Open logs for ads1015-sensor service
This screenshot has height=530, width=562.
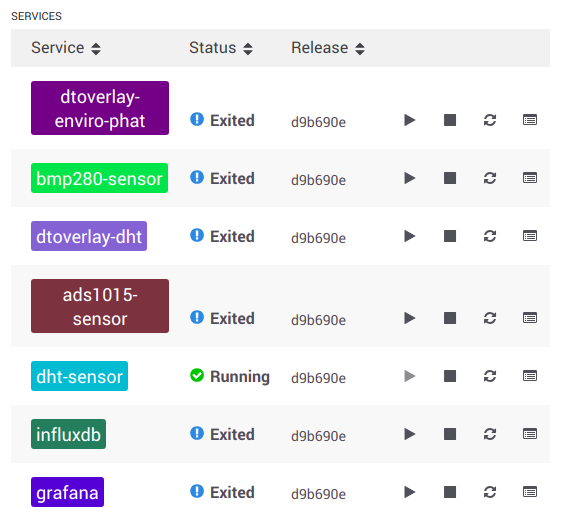[x=530, y=318]
